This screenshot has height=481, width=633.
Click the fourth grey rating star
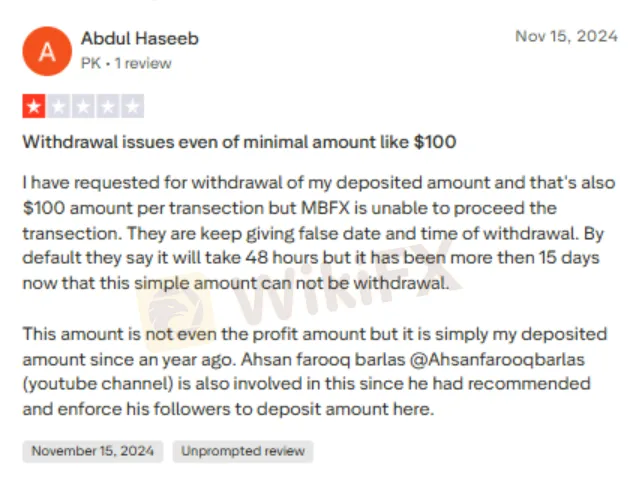[x=108, y=105]
